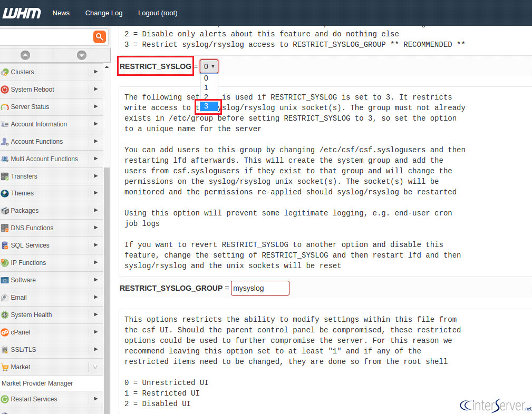The height and width of the screenshot is (414, 532).
Task: Click the Themes globe icon
Action: pos(5,193)
